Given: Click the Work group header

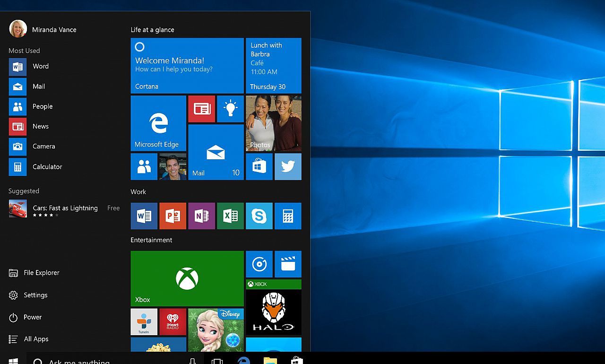Looking at the screenshot, I should tap(138, 192).
